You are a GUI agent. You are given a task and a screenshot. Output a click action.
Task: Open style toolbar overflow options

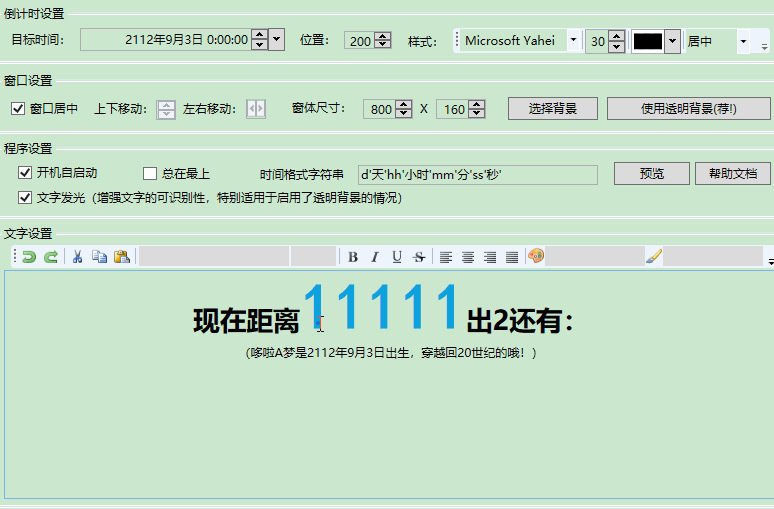[x=764, y=47]
